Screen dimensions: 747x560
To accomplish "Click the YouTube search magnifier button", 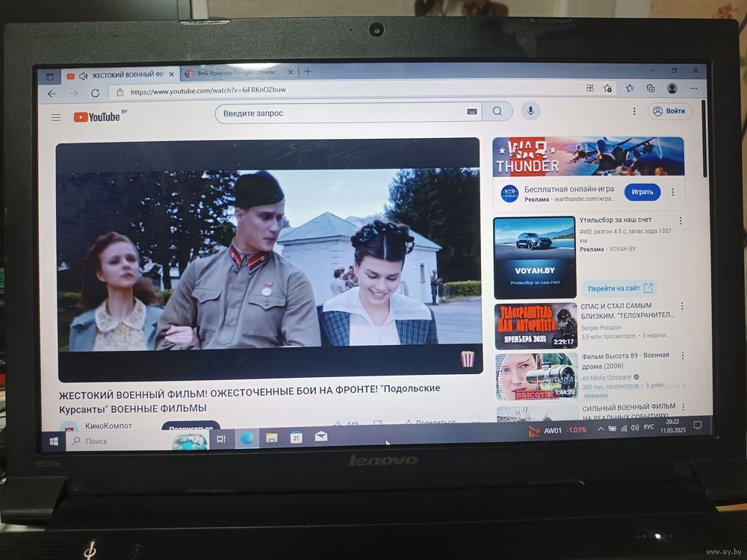I will point(498,111).
